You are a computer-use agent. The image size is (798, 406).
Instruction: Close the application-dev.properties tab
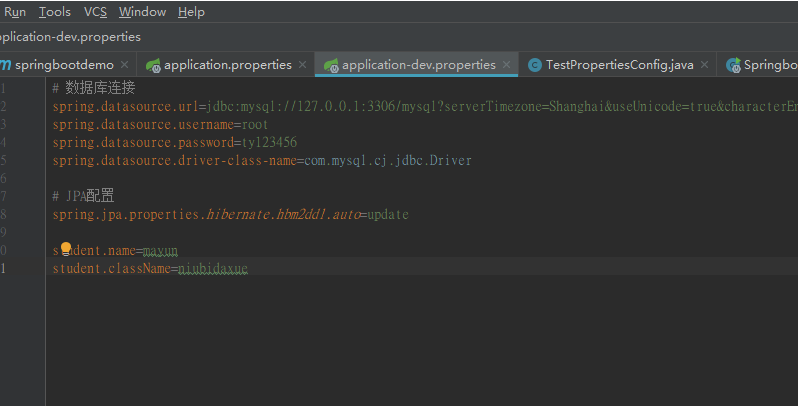507,65
